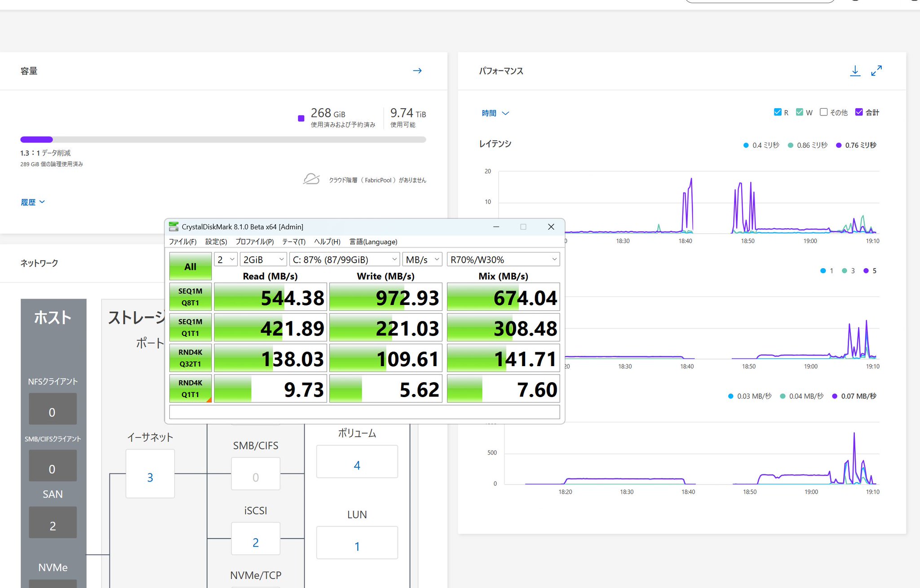Open プロファイル(P) menu
The width and height of the screenshot is (920, 588).
coord(255,242)
